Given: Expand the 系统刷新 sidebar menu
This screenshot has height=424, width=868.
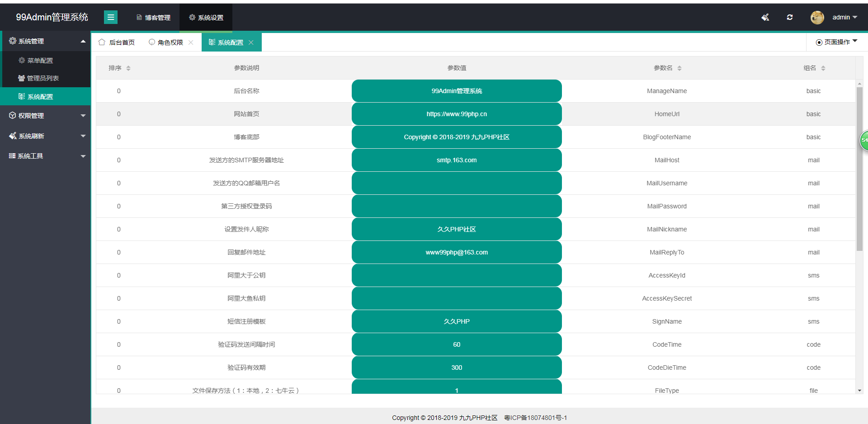Looking at the screenshot, I should pos(45,136).
